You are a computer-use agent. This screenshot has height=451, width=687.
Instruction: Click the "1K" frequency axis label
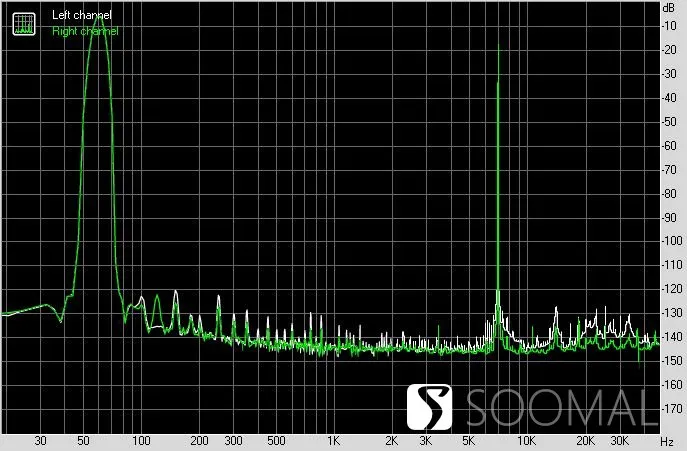(333, 440)
